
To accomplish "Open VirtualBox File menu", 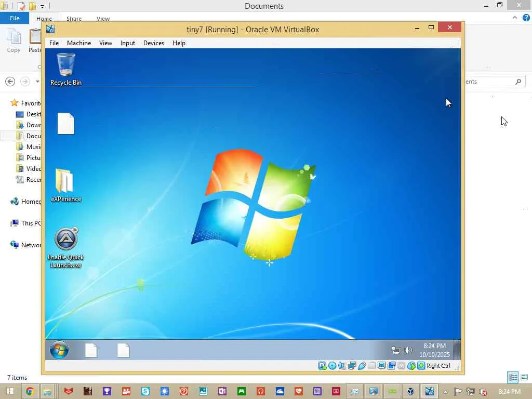I will coord(54,43).
